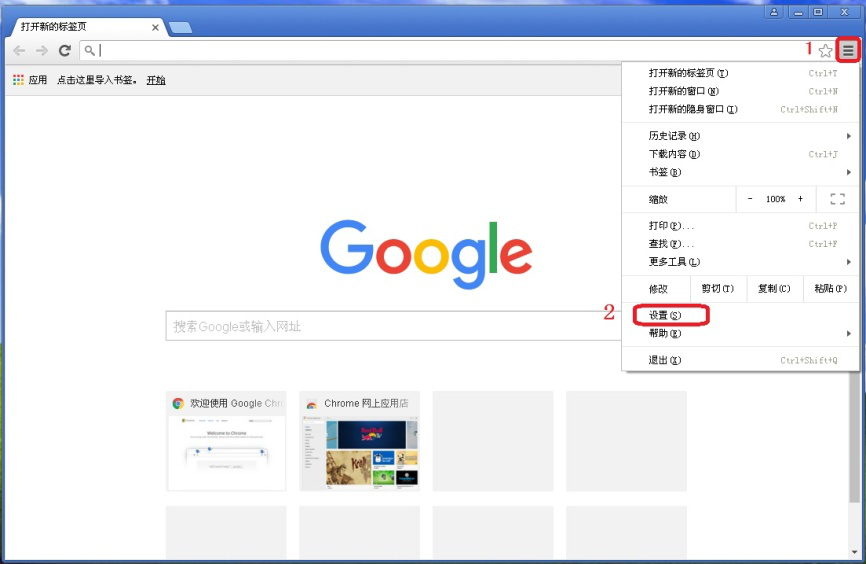Click the scrollbar down arrow

(x=854, y=552)
